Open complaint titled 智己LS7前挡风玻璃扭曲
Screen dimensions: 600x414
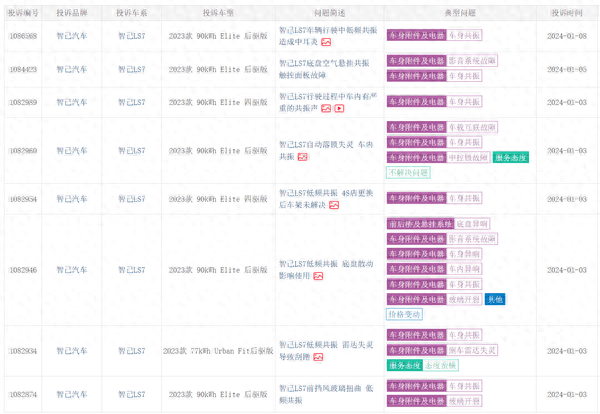tap(325, 387)
